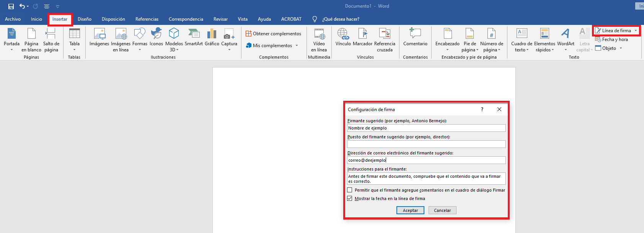Click the Aceptar button
This screenshot has width=644, height=233.
(x=410, y=210)
